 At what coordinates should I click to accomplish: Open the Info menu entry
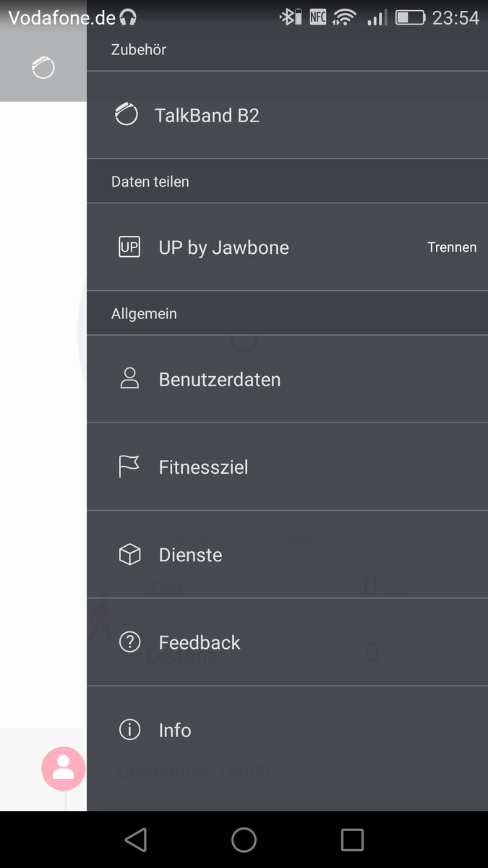coord(175,730)
